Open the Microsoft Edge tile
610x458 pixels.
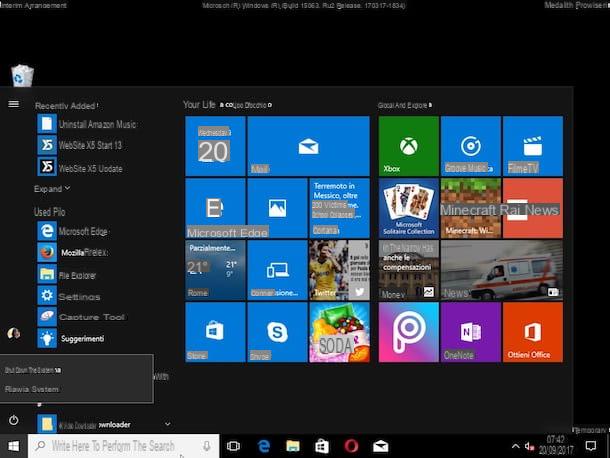pyautogui.click(x=215, y=208)
